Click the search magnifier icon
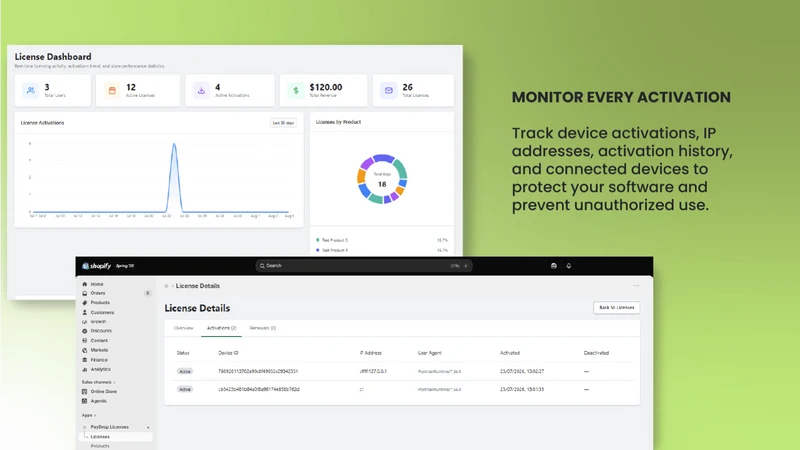The image size is (800, 450). 262,266
